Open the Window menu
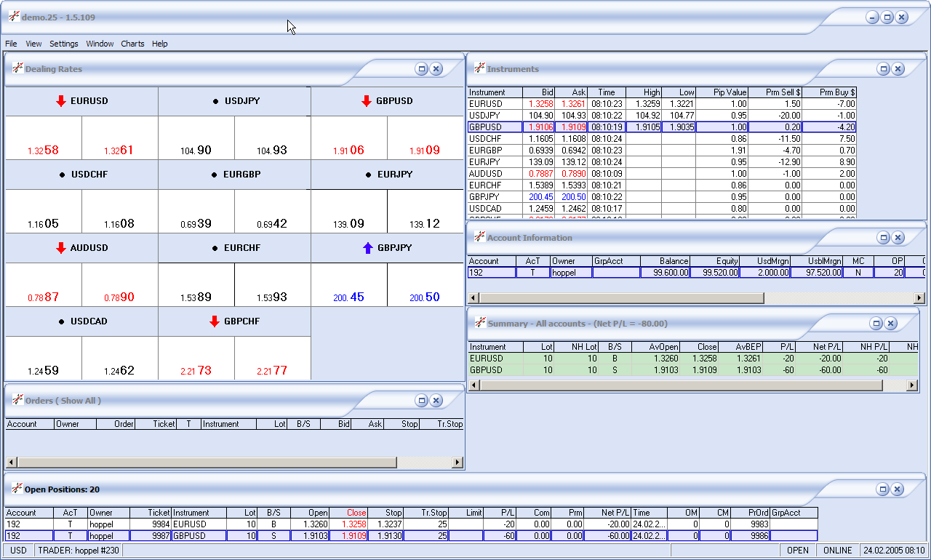 [100, 44]
